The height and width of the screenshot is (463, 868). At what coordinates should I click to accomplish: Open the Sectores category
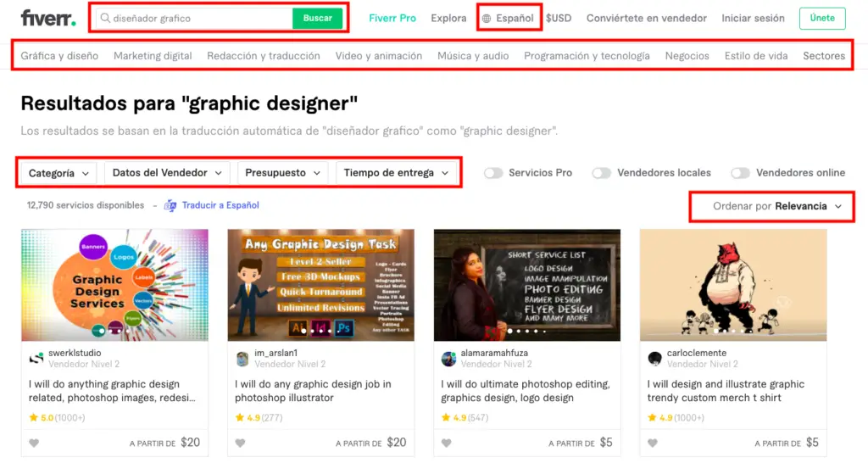pyautogui.click(x=824, y=56)
